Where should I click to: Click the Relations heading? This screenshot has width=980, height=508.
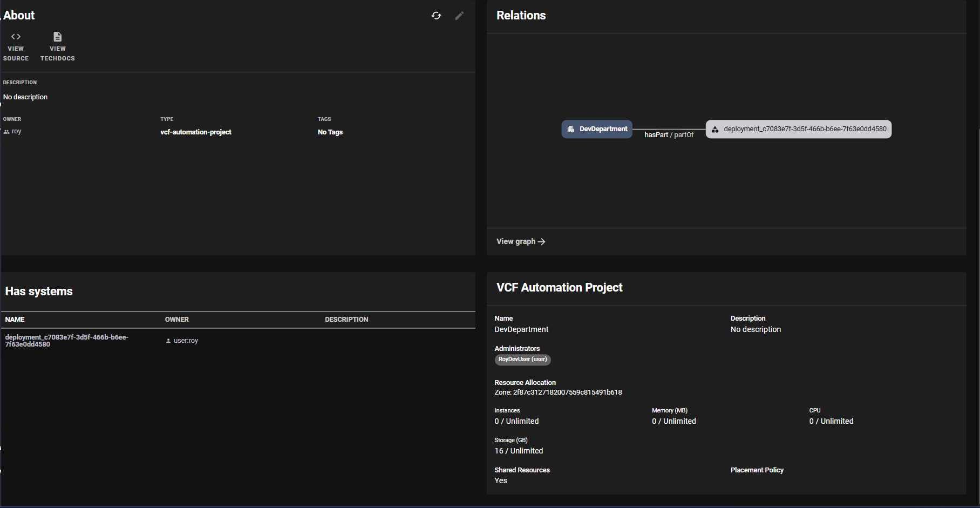521,16
